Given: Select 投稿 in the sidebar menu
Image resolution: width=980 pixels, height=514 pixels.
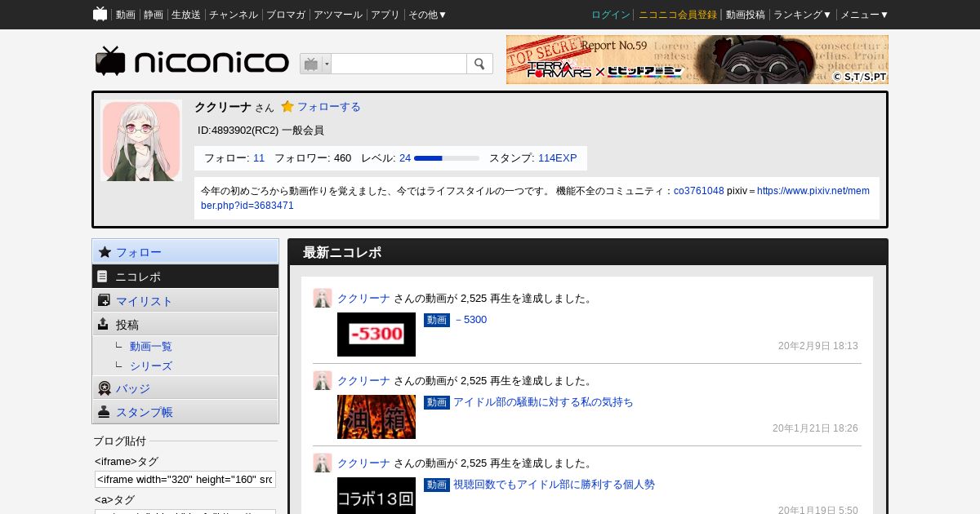Looking at the screenshot, I should 185,324.
